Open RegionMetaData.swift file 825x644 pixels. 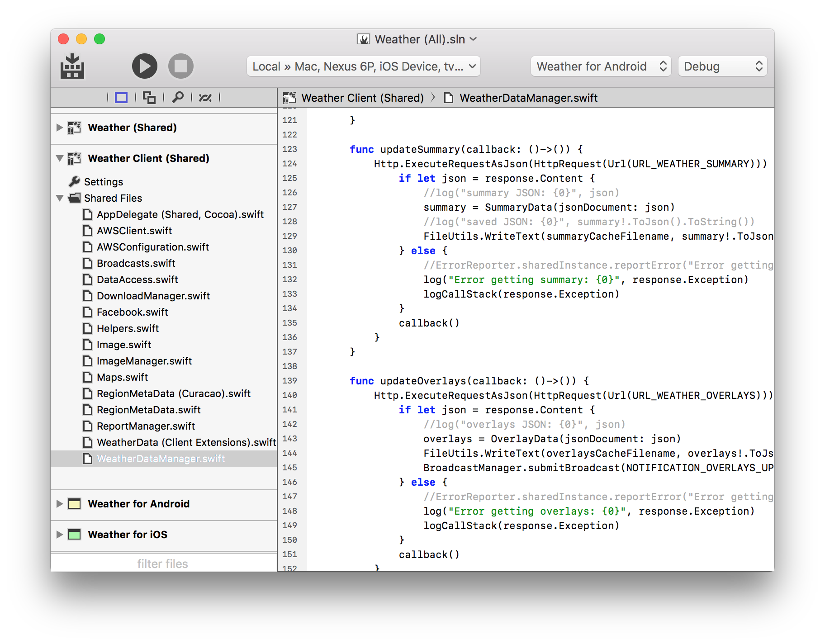coord(149,410)
